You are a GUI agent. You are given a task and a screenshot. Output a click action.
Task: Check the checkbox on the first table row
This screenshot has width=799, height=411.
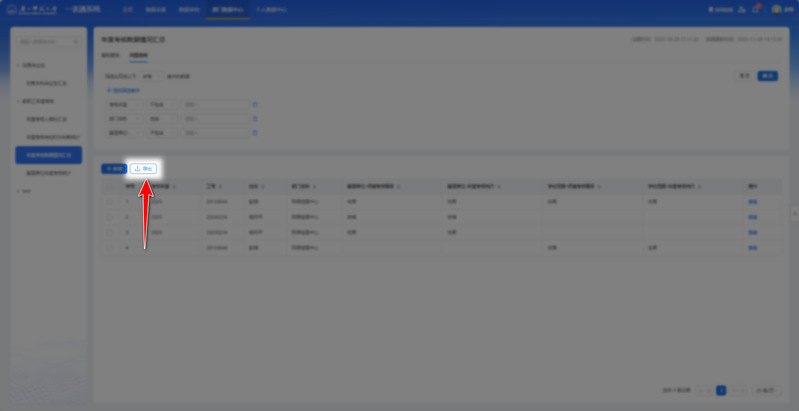(x=111, y=202)
